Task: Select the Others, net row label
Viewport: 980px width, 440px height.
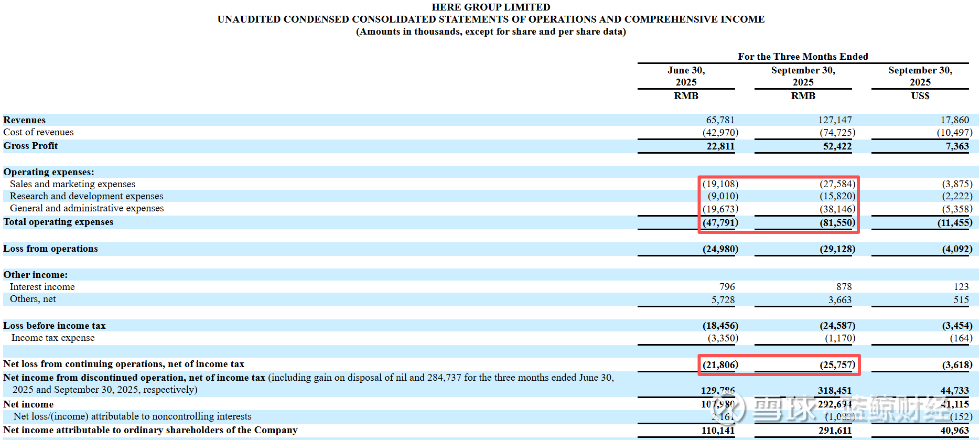Action: coord(33,299)
